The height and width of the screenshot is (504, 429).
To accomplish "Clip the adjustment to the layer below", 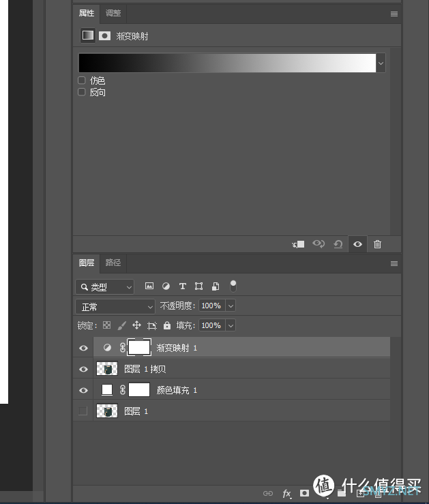I will (298, 244).
